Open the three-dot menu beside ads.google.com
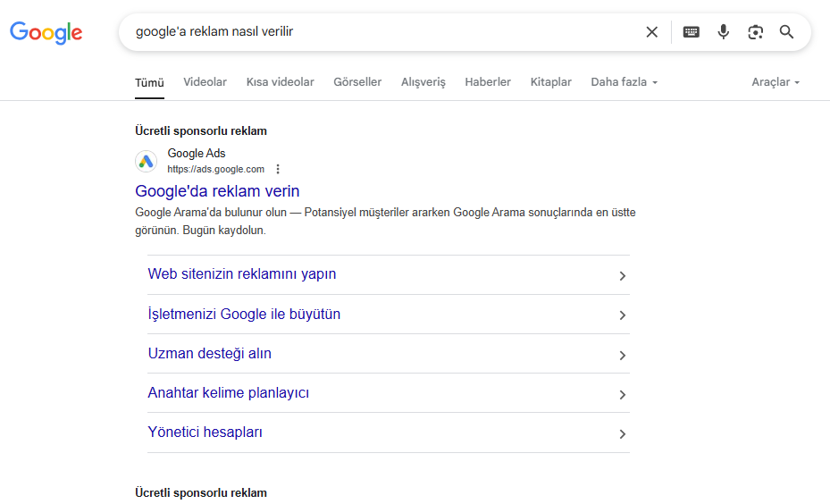 278,169
